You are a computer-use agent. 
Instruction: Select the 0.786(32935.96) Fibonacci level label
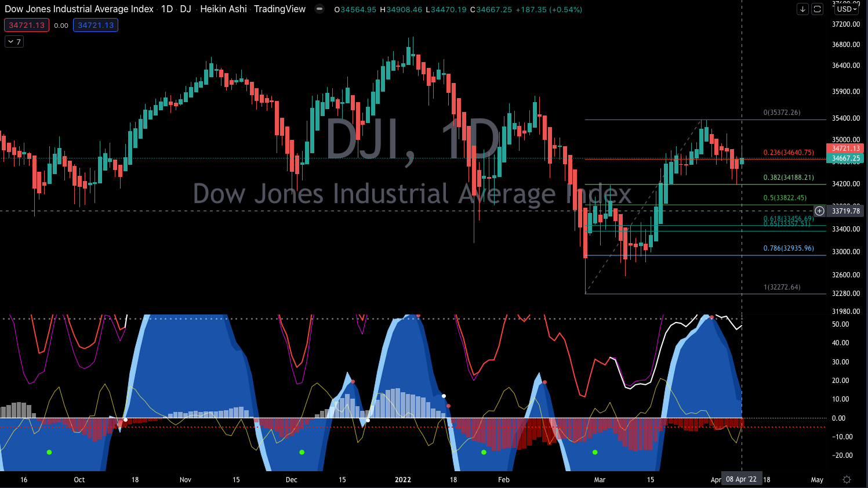(789, 248)
